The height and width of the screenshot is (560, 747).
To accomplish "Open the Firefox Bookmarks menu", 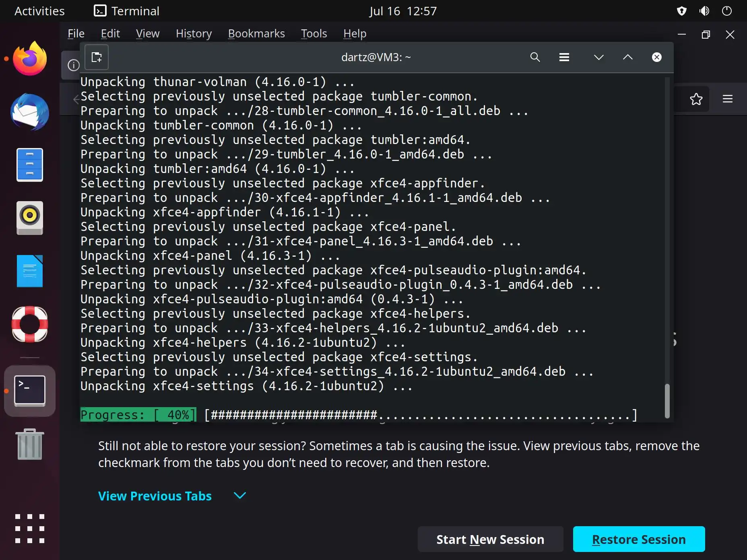I will click(256, 34).
